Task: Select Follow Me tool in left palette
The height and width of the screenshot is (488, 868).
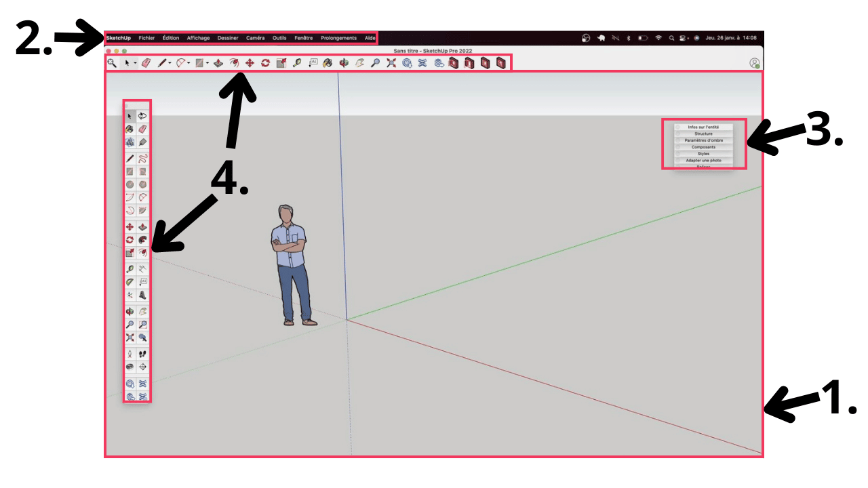Action: coord(142,239)
